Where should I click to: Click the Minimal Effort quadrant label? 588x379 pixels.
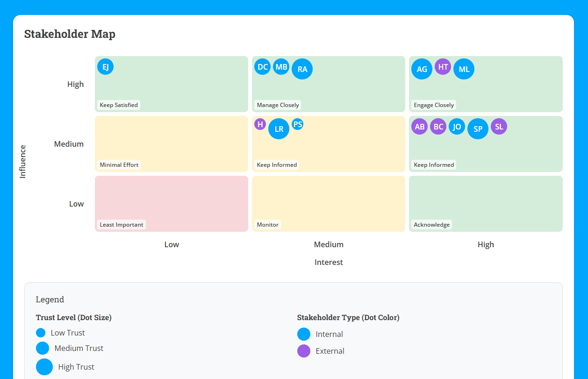[x=118, y=164]
